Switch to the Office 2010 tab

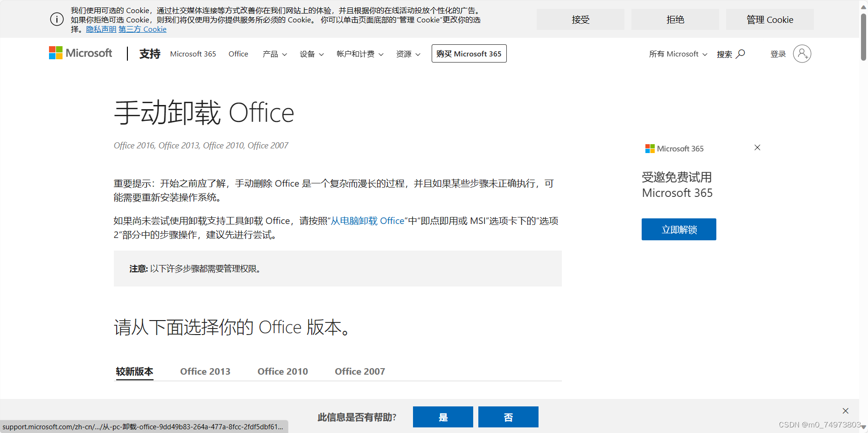[x=283, y=371]
